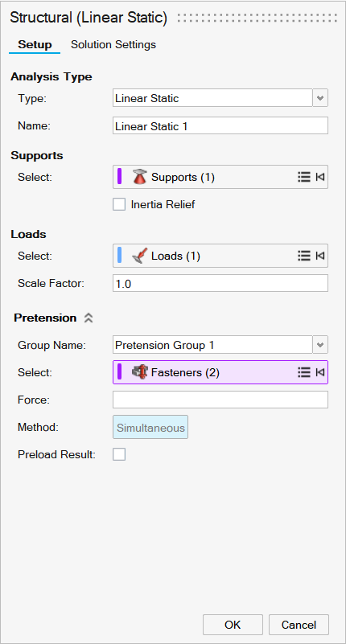Click the Loads arrow icon

tap(139, 256)
